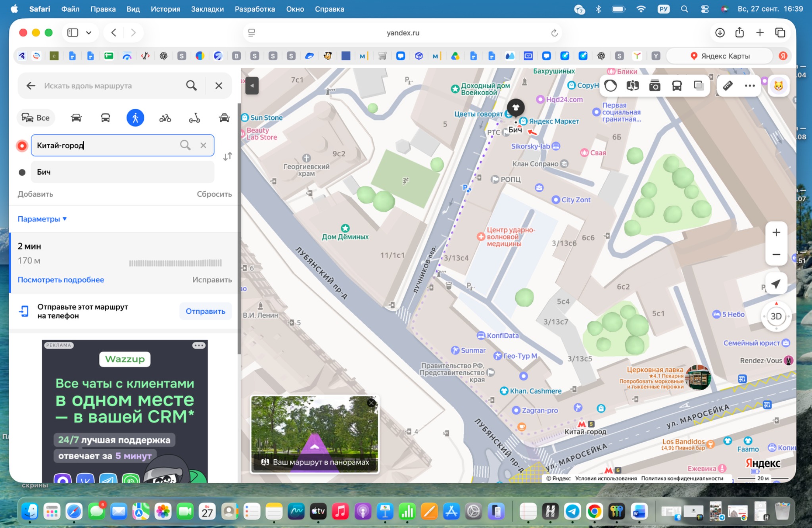Select the bicycle route mode
Viewport: 812px width, 528px height.
point(165,118)
